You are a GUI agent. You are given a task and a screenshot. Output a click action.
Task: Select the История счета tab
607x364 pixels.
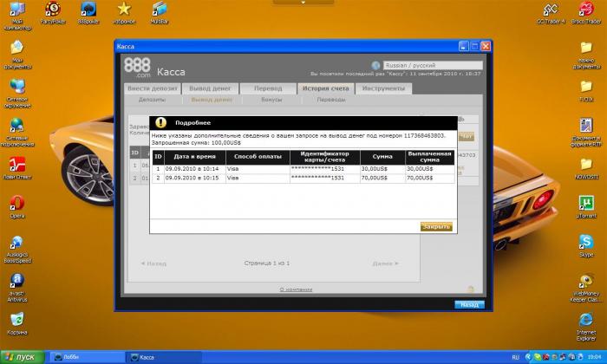click(325, 88)
